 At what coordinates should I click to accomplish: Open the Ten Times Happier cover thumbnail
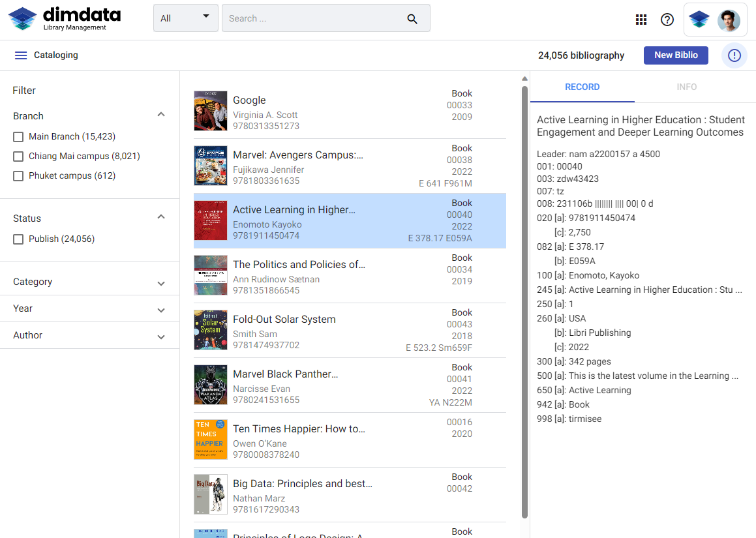coord(210,439)
